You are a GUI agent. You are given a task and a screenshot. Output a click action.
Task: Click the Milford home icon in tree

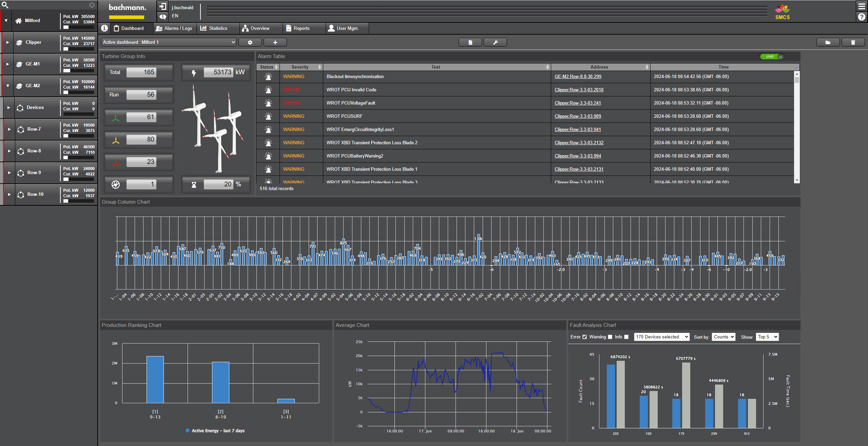[19, 21]
